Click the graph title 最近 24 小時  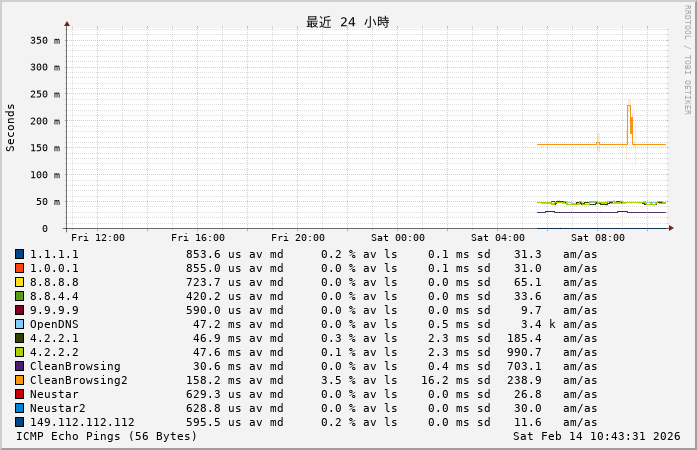click(347, 22)
